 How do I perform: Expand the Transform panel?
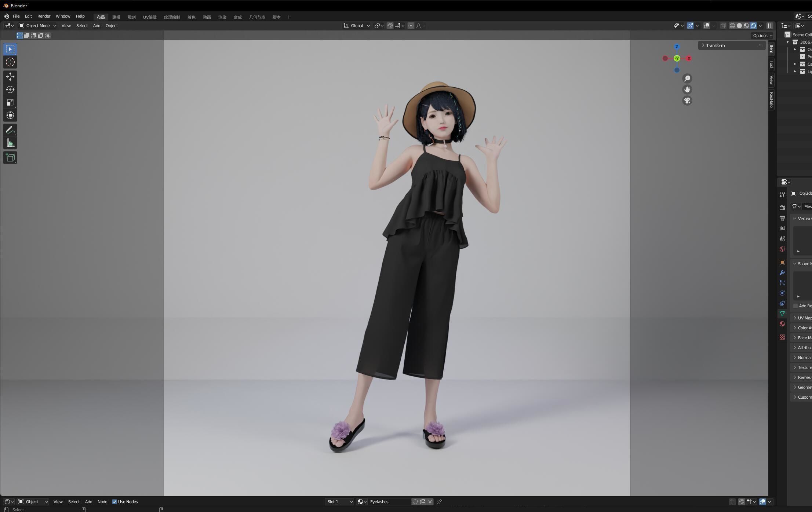(732, 45)
